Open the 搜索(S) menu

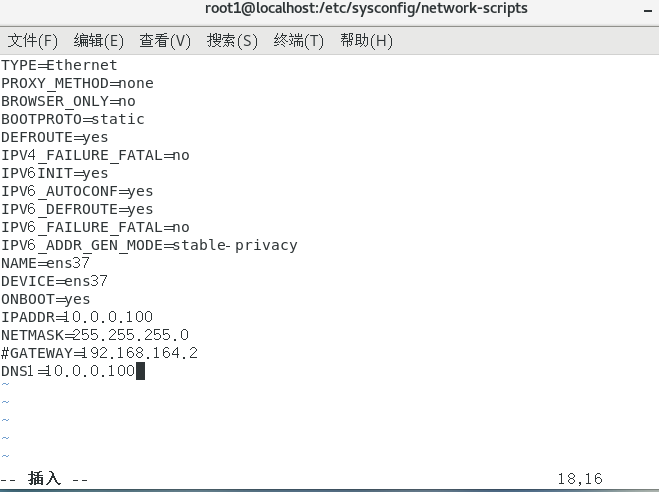pyautogui.click(x=232, y=41)
